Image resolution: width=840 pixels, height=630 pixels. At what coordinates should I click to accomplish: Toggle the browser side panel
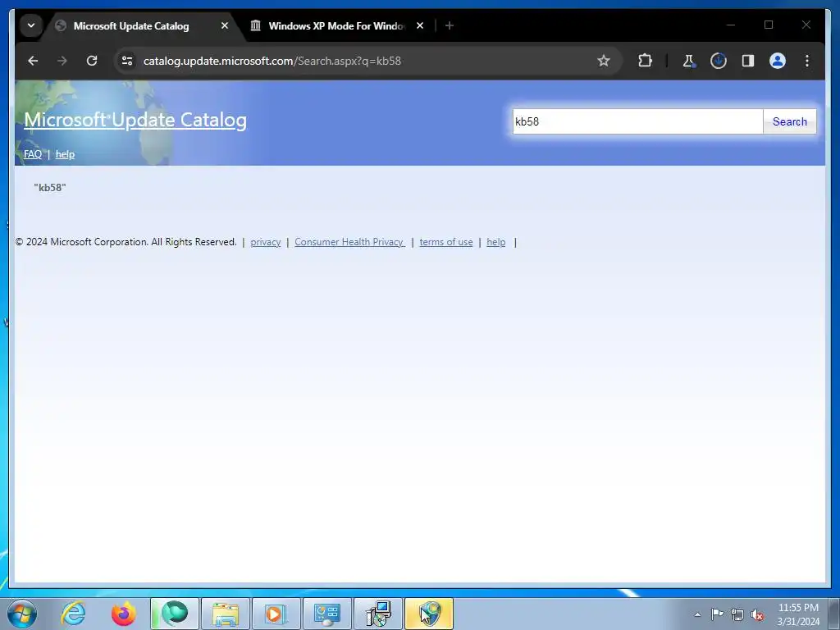coord(748,61)
